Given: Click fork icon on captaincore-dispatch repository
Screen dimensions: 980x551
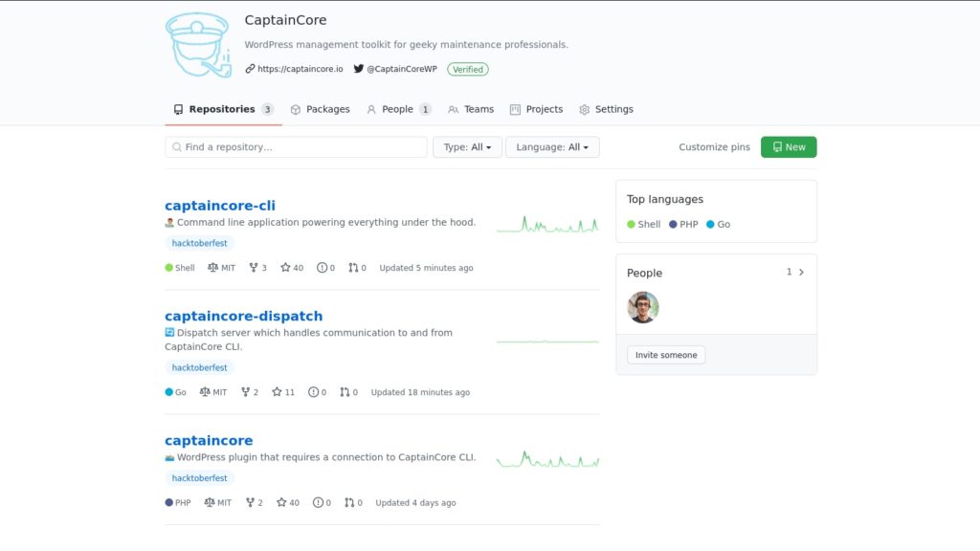Looking at the screenshot, I should 245,392.
